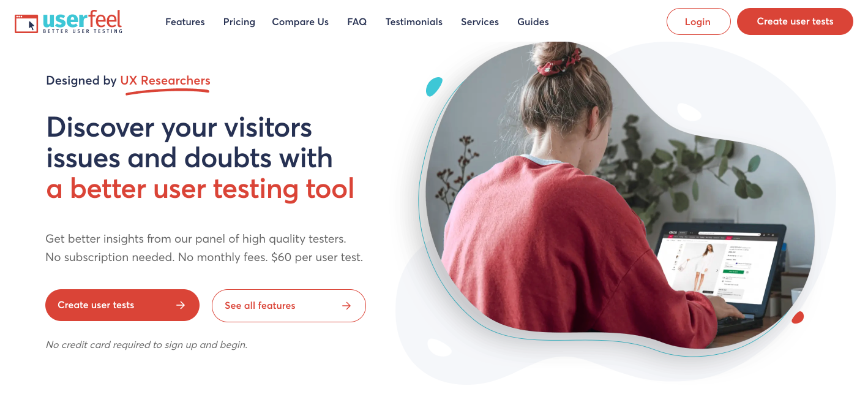Click the arrow on Create user tests button

click(181, 305)
